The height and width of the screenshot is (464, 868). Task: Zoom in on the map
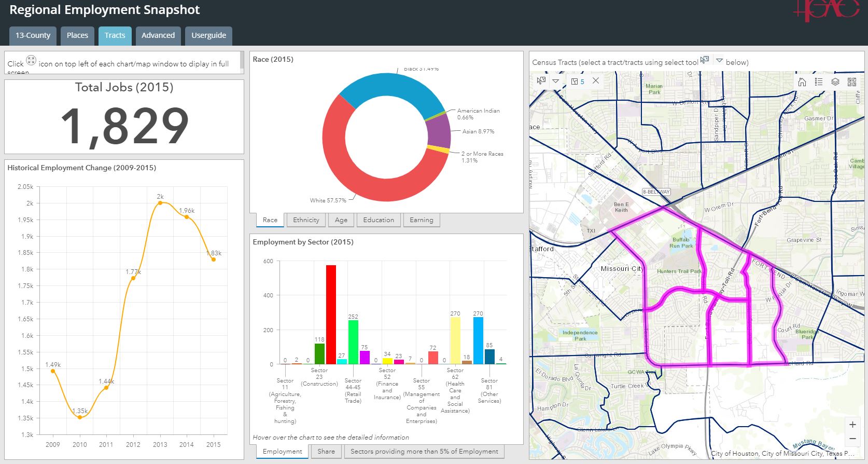tap(852, 425)
